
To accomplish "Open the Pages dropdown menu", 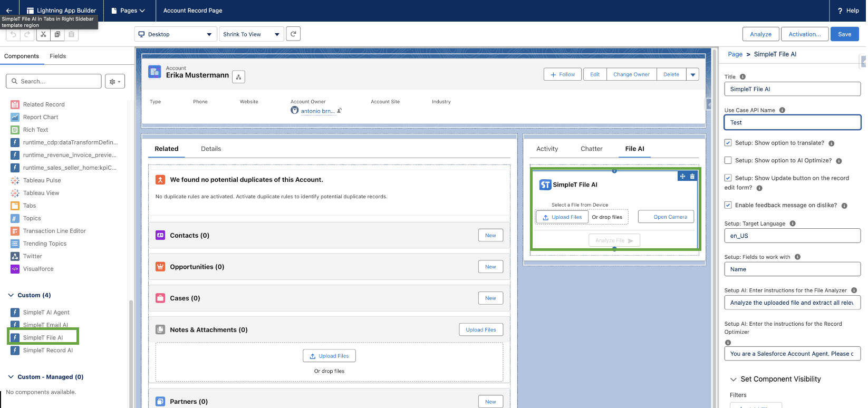I will [x=128, y=11].
